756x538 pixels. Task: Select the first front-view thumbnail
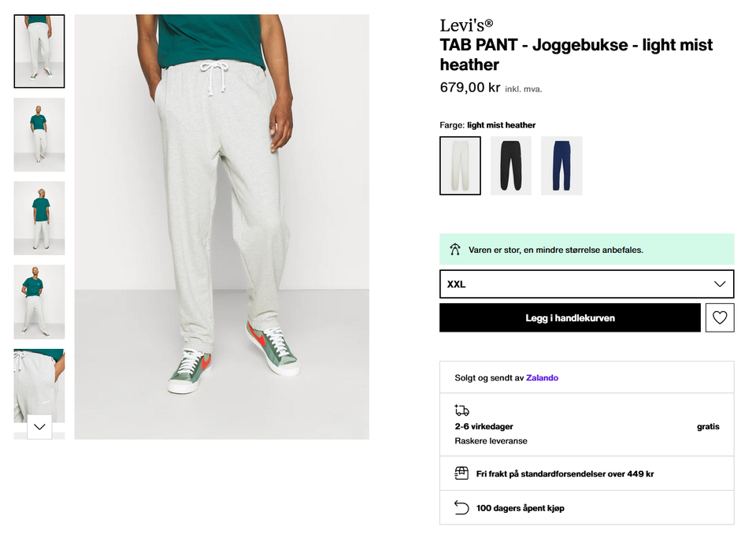[x=39, y=51]
